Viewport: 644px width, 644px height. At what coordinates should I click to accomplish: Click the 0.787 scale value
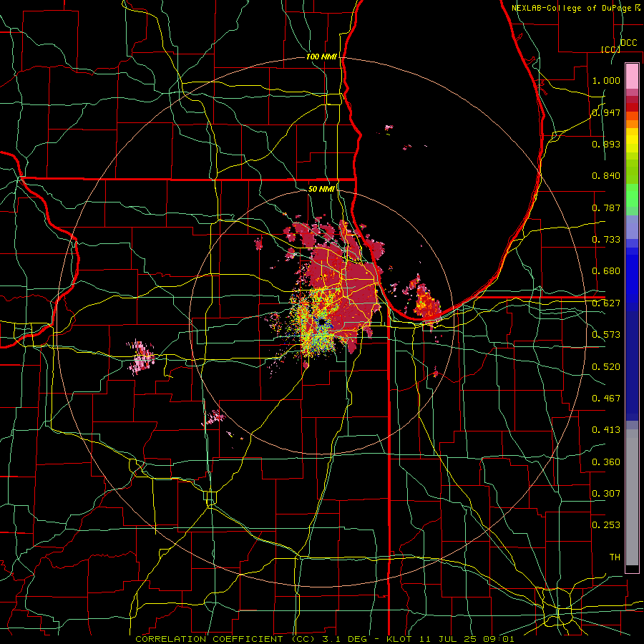[x=606, y=208]
